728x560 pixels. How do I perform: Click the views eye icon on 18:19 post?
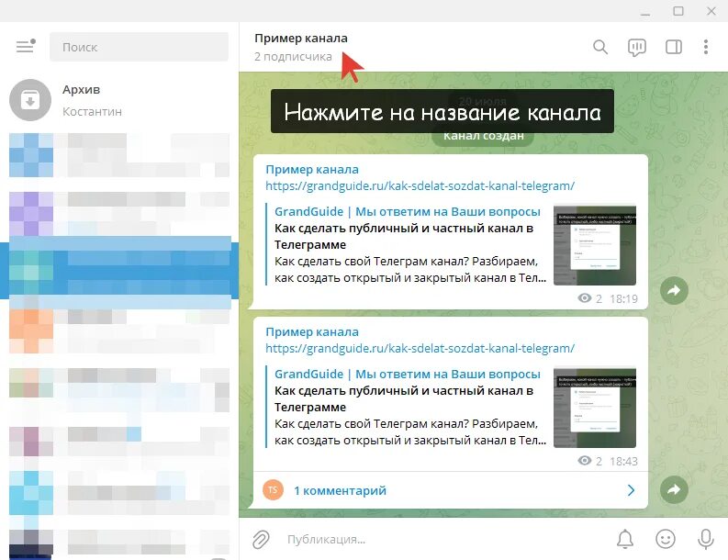(585, 298)
